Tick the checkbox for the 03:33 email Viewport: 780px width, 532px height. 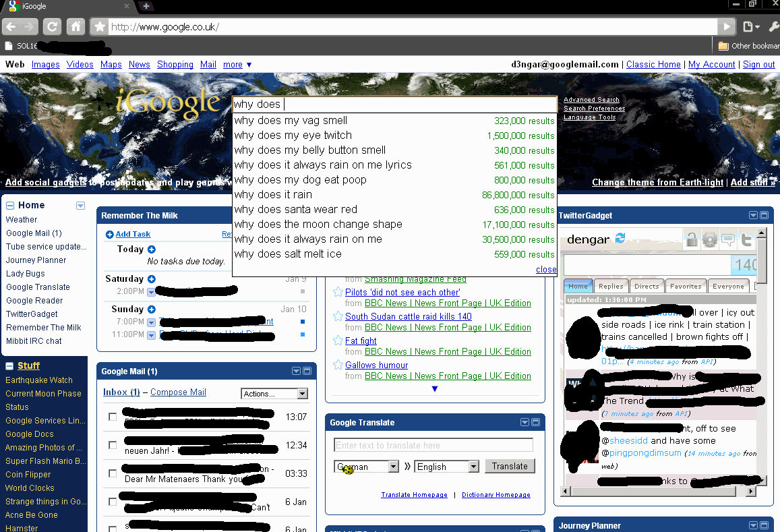[113, 473]
